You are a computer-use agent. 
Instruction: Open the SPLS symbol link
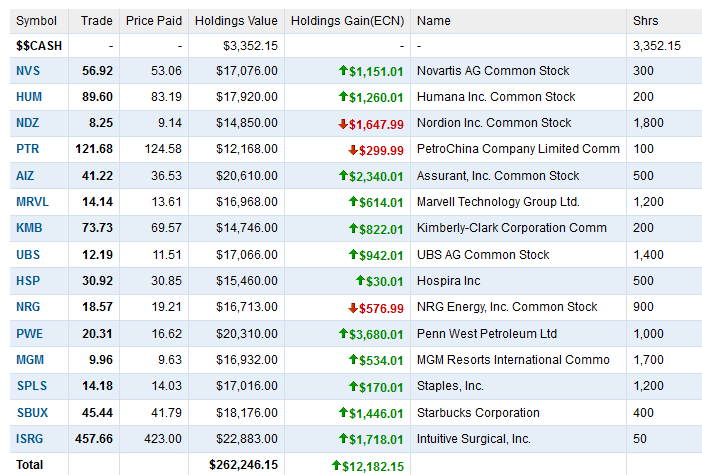[x=32, y=385]
